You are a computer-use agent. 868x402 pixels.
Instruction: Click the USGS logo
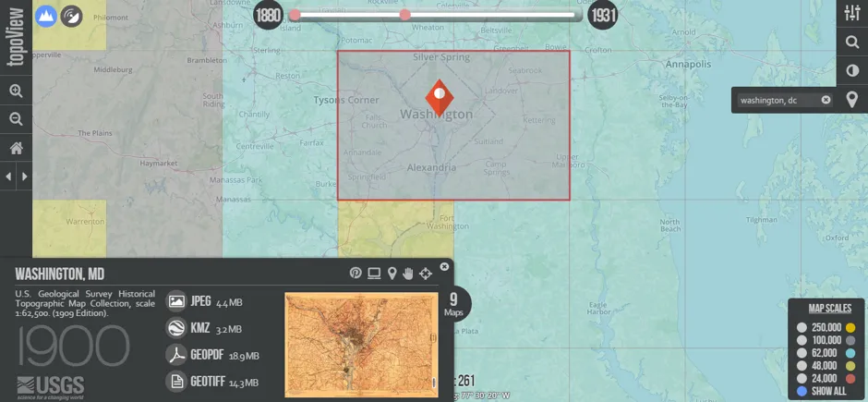[51, 387]
